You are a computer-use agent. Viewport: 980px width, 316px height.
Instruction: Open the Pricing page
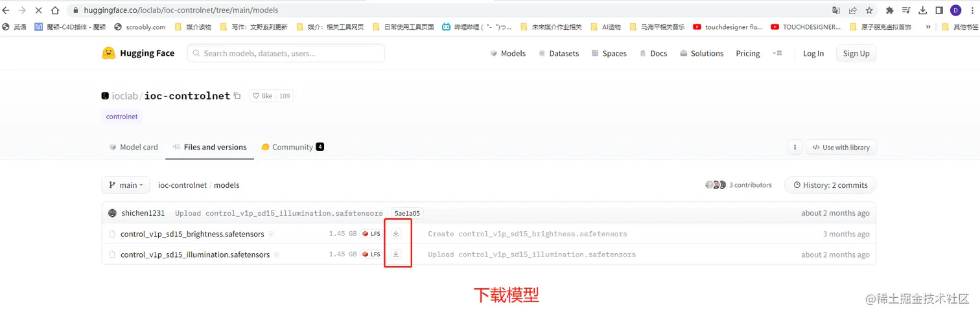[x=748, y=53]
